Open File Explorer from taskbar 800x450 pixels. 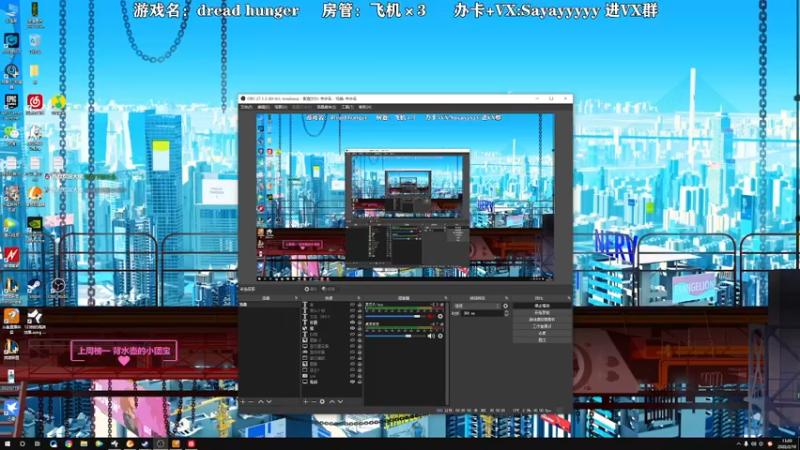[x=84, y=444]
